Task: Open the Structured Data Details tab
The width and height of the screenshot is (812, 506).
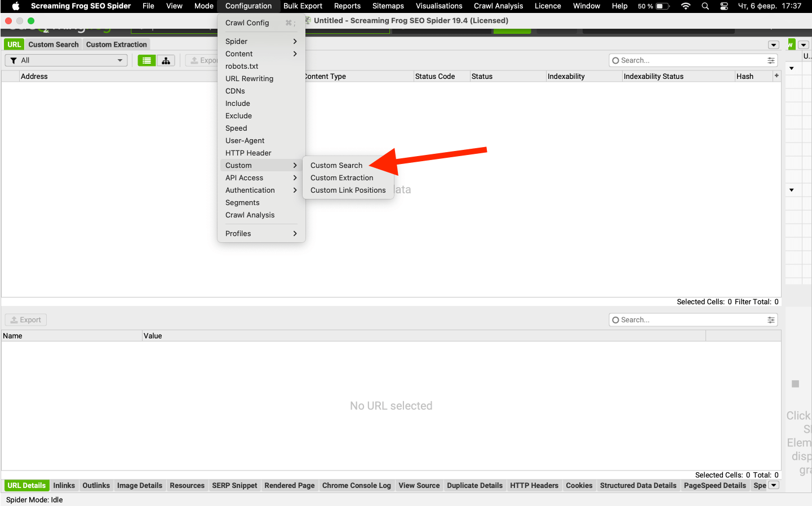Action: point(638,485)
